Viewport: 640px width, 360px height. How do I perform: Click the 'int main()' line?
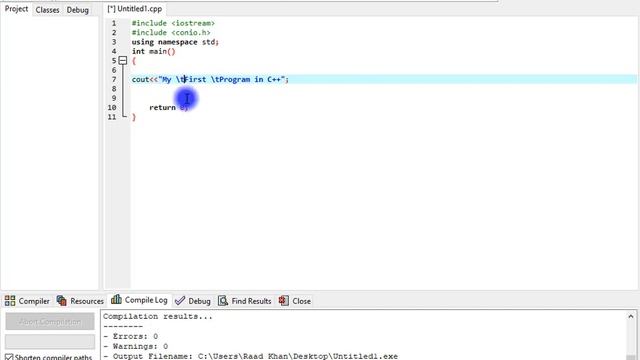(153, 51)
